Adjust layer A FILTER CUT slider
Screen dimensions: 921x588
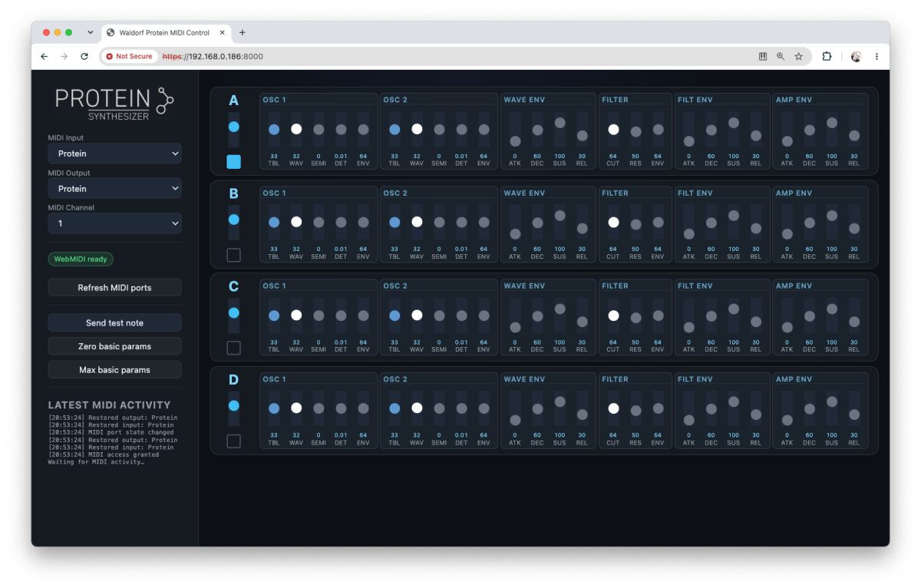(613, 130)
